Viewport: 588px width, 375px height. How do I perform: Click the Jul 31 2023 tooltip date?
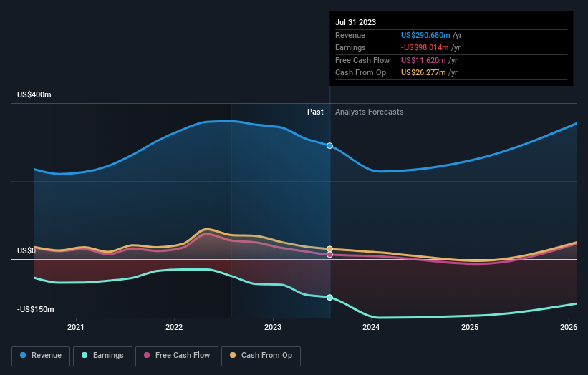point(355,22)
